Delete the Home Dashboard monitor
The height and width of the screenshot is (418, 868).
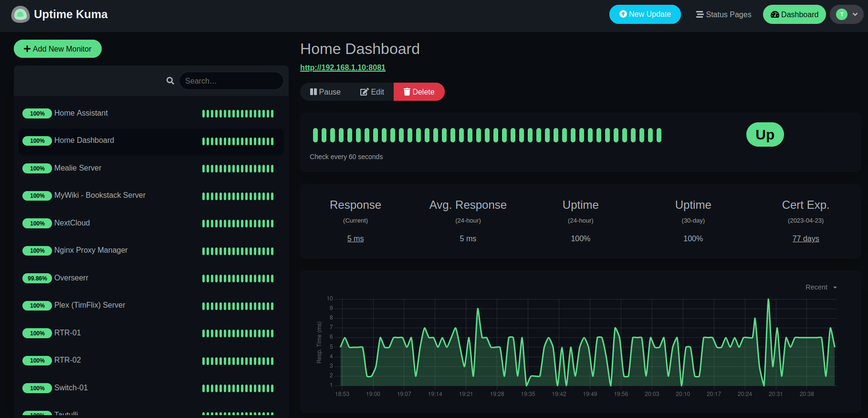click(x=419, y=92)
